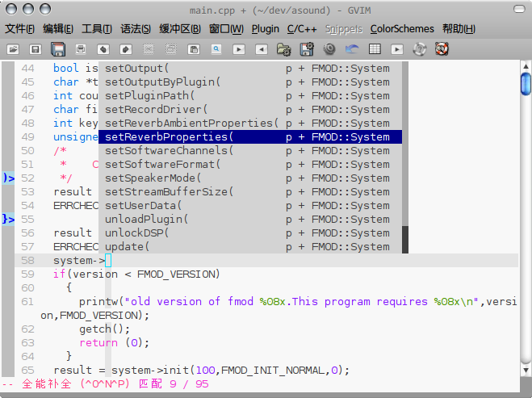Click the if(version < FMOD_VERSION) line
Screen dimensions: 532x398
pos(136,274)
